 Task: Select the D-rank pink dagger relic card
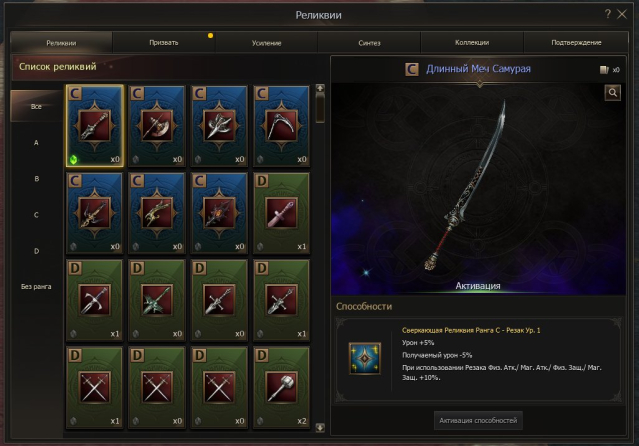[x=281, y=213]
